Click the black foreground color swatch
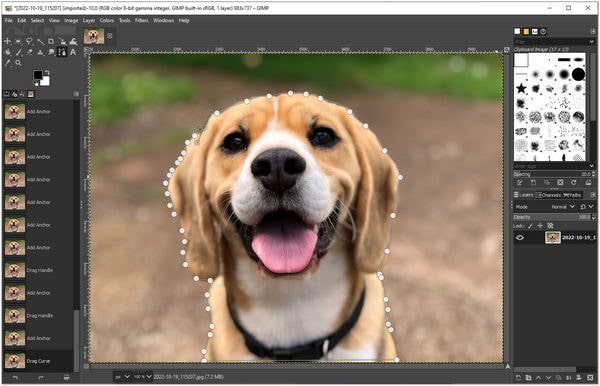Image resolution: width=600 pixels, height=386 pixels. 38,75
